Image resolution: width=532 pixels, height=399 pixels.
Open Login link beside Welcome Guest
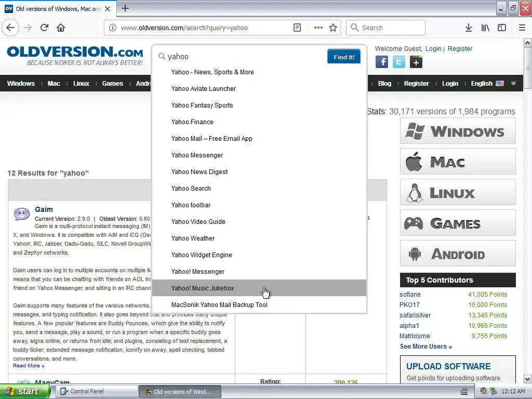coord(433,48)
